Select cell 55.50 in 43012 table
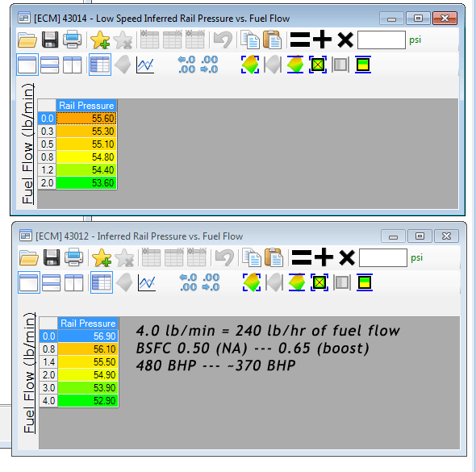 tap(88, 362)
